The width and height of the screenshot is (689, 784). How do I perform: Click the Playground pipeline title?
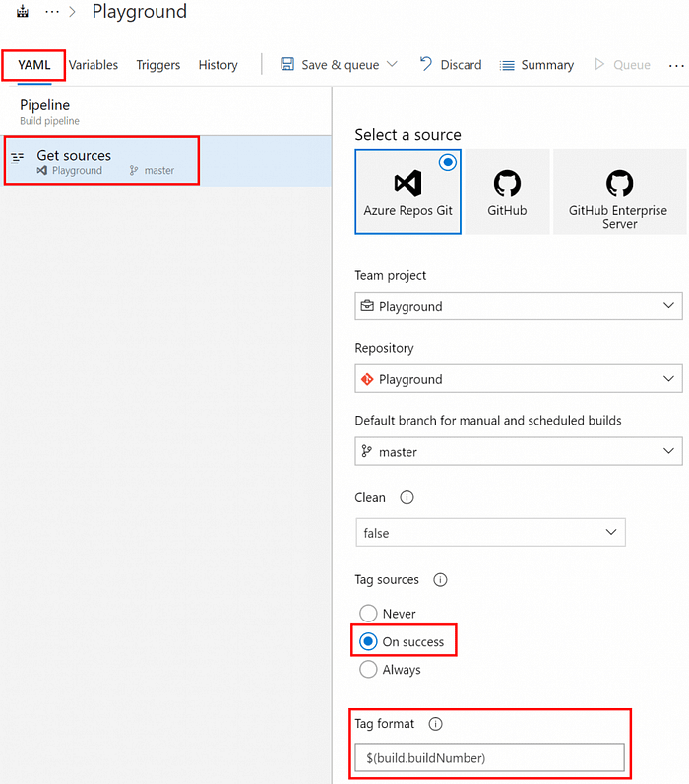pyautogui.click(x=140, y=11)
